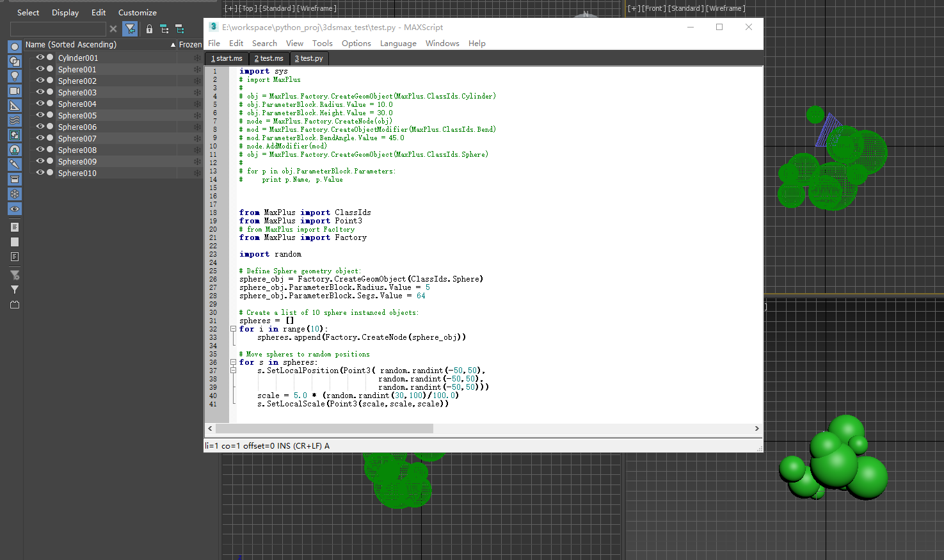944x560 pixels.
Task: Hide Sphere006 using its eye icon
Action: click(x=40, y=127)
